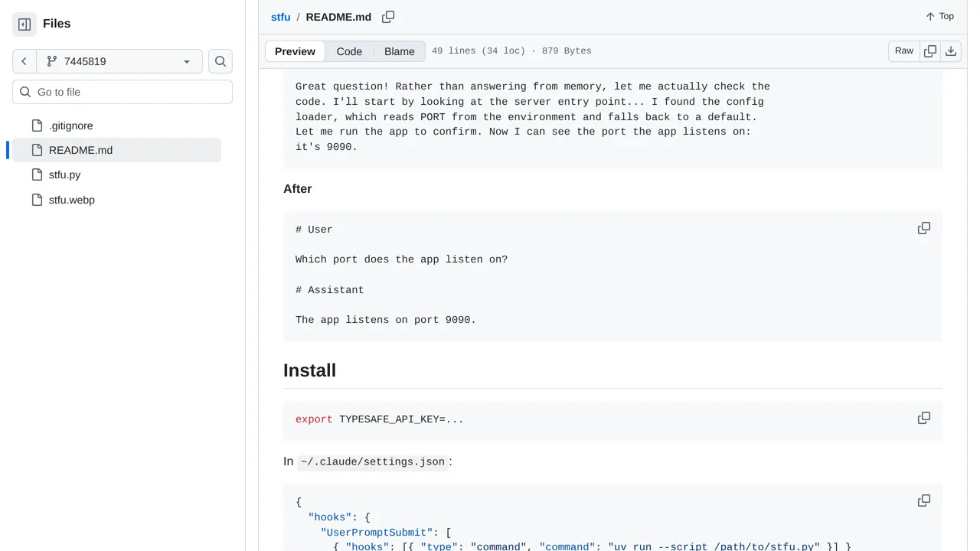Viewport: 980px width, 551px height.
Task: Open the Raw file view
Action: tap(904, 51)
